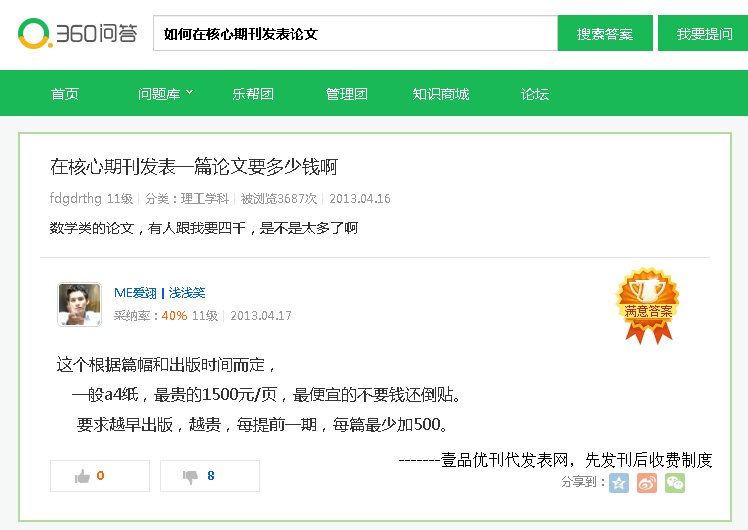The height and width of the screenshot is (530, 748).
Task: Click the search box containing 如何在核心期刊发表论文
Action: point(355,33)
